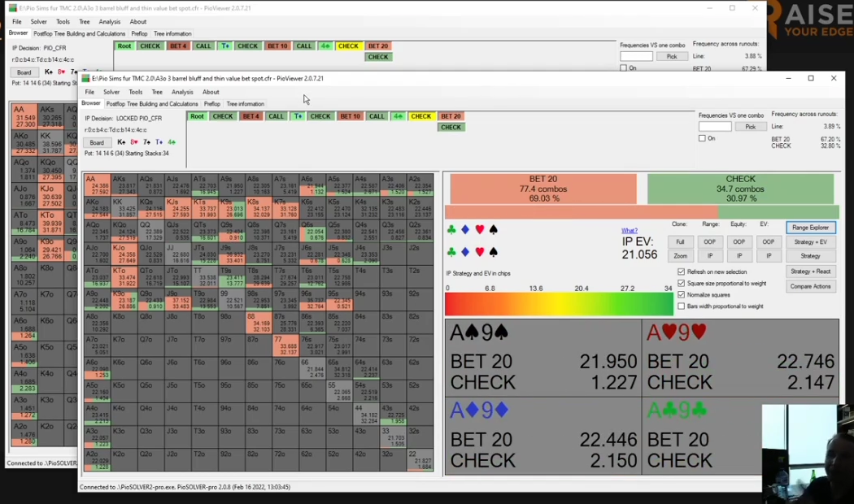This screenshot has height=504, width=854.
Task: Click Board button in back window
Action: [24, 72]
